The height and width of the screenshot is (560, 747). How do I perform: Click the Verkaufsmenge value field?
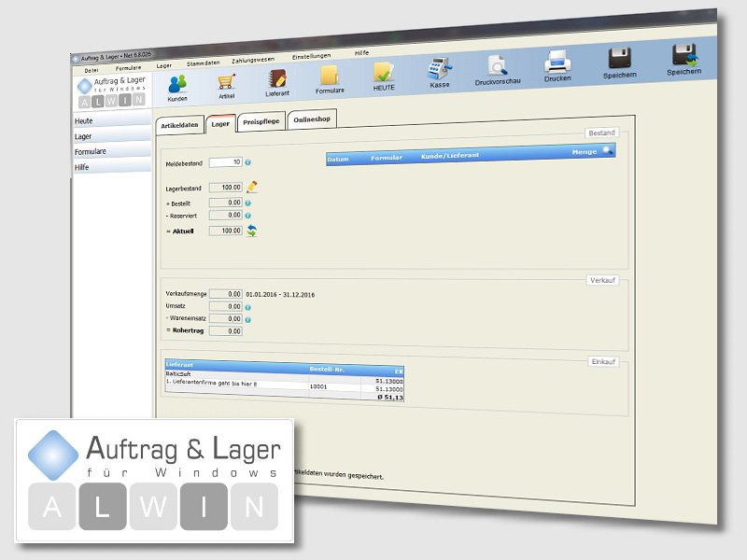226,294
